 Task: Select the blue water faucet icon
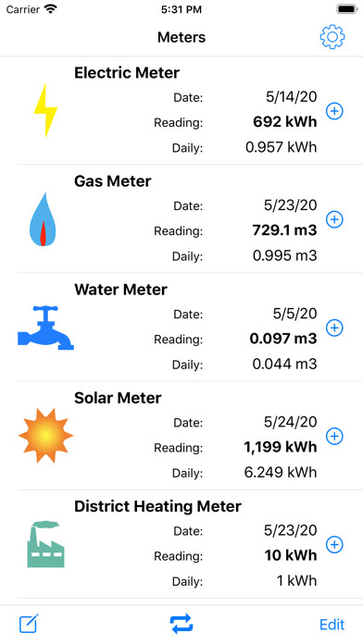pyautogui.click(x=45, y=328)
